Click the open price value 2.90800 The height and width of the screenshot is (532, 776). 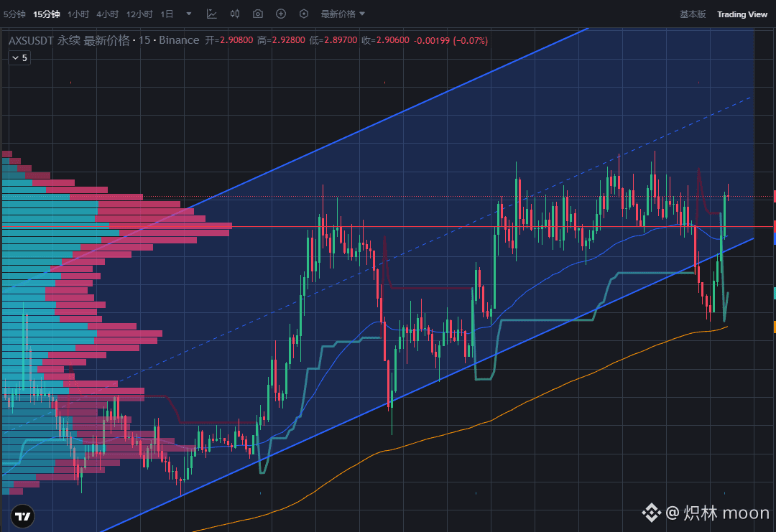pyautogui.click(x=236, y=40)
